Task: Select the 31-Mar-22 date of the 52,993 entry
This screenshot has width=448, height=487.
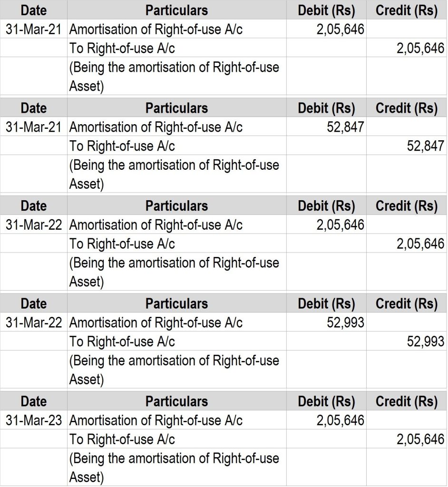Action: 34,322
